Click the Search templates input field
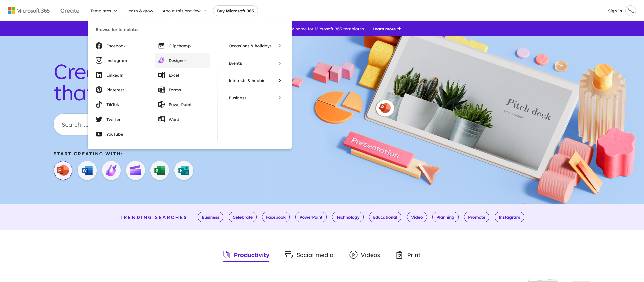This screenshot has height=282, width=644. click(x=71, y=124)
